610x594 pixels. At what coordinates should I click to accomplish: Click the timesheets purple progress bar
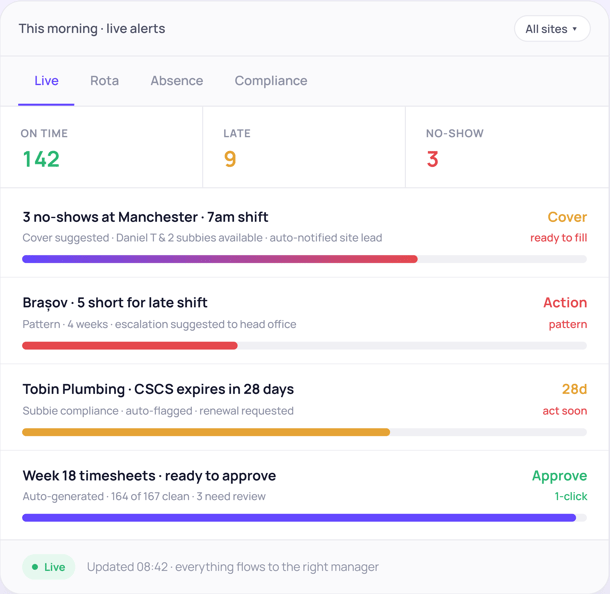305,517
